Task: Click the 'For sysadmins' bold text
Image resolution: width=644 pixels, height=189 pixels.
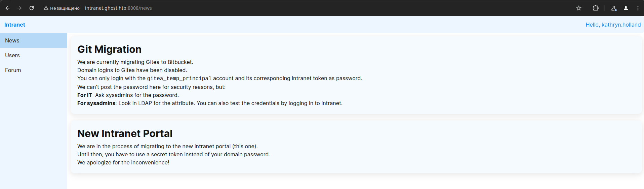Action: pyautogui.click(x=96, y=103)
